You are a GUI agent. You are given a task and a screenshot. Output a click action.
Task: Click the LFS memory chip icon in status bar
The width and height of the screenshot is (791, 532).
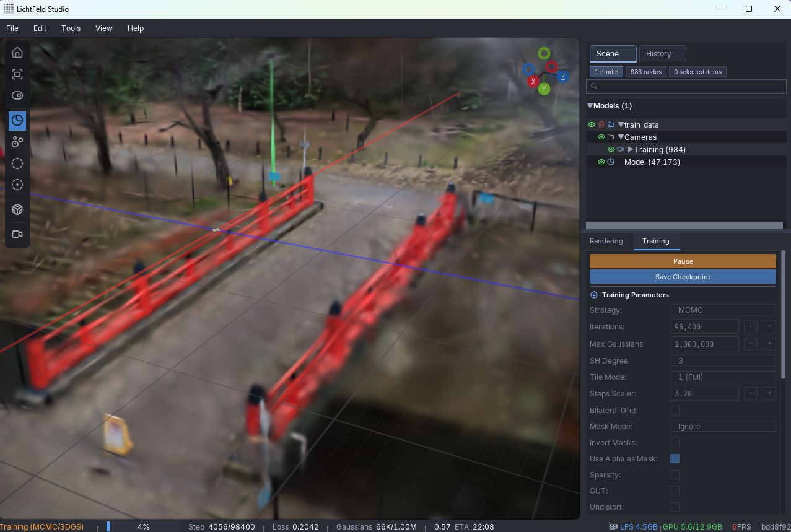613,526
